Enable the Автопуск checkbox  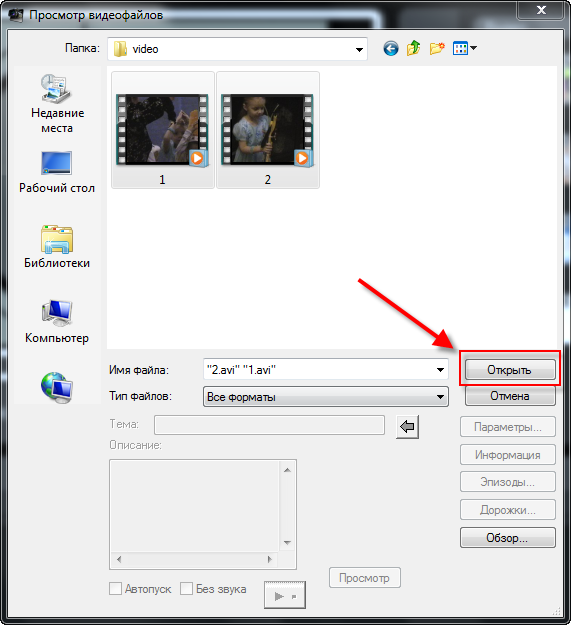[115, 588]
